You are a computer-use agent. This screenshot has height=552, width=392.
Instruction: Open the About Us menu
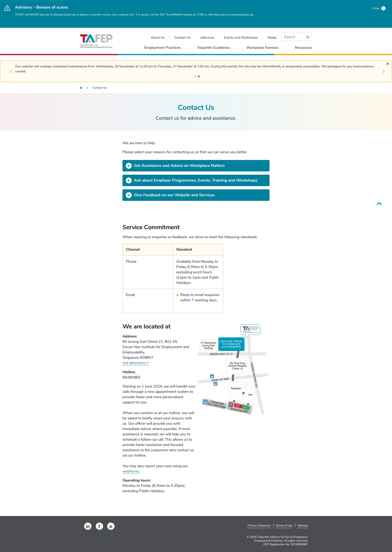pos(157,37)
